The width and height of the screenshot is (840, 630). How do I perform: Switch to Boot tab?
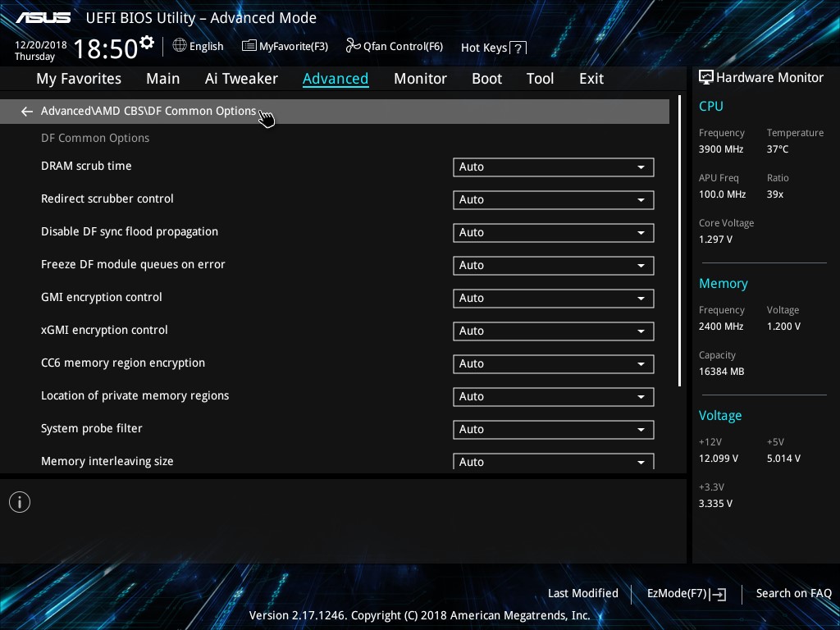tap(486, 79)
